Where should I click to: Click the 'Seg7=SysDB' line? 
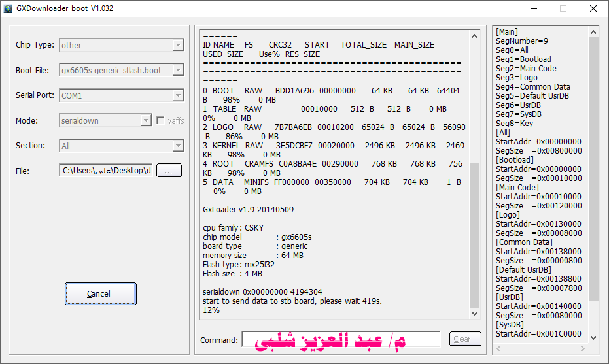tap(519, 114)
